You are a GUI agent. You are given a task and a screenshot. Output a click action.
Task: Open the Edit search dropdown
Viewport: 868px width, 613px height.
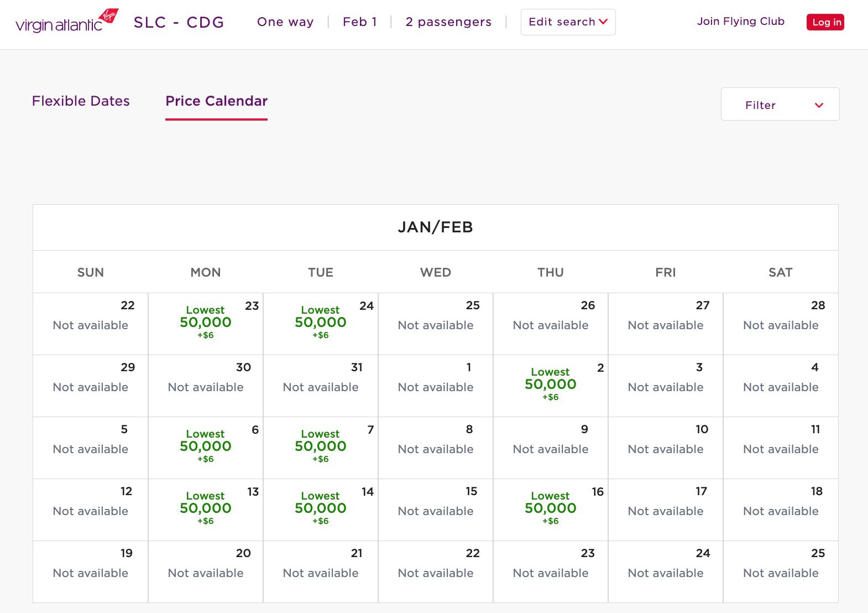[x=568, y=22]
